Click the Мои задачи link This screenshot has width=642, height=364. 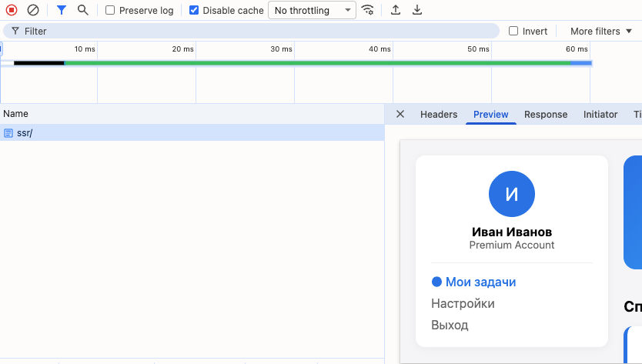click(480, 282)
